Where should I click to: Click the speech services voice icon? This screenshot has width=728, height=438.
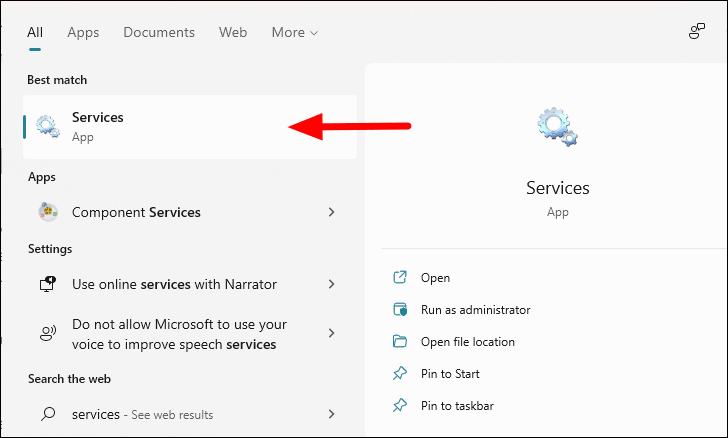48,333
